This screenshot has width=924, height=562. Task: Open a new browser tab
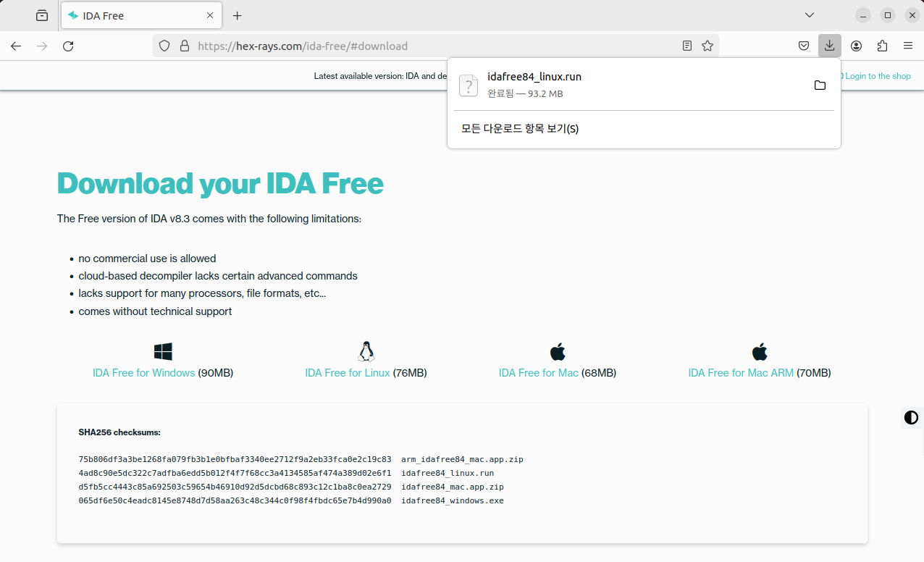click(237, 15)
